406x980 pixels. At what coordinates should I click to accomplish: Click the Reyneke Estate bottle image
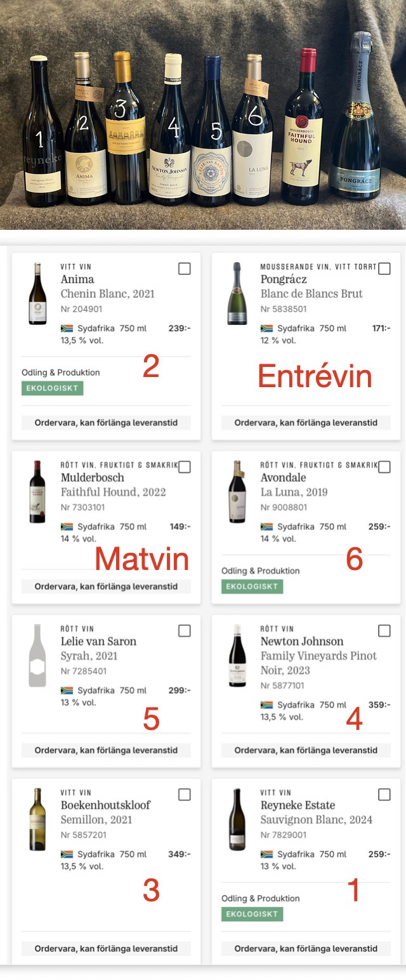point(237,819)
